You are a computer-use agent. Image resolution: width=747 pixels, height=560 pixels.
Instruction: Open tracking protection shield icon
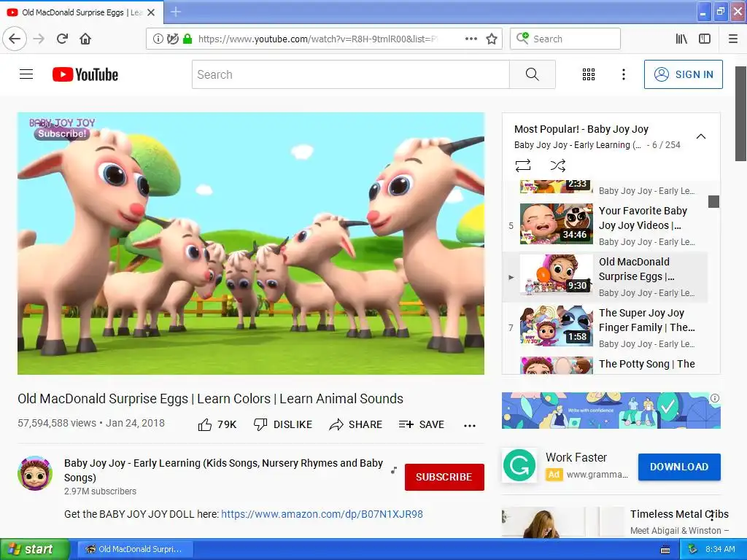point(172,39)
